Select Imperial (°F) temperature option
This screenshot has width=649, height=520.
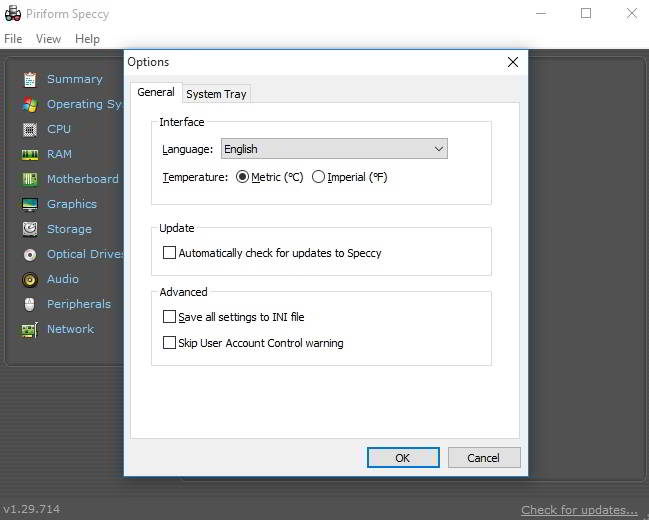[319, 177]
